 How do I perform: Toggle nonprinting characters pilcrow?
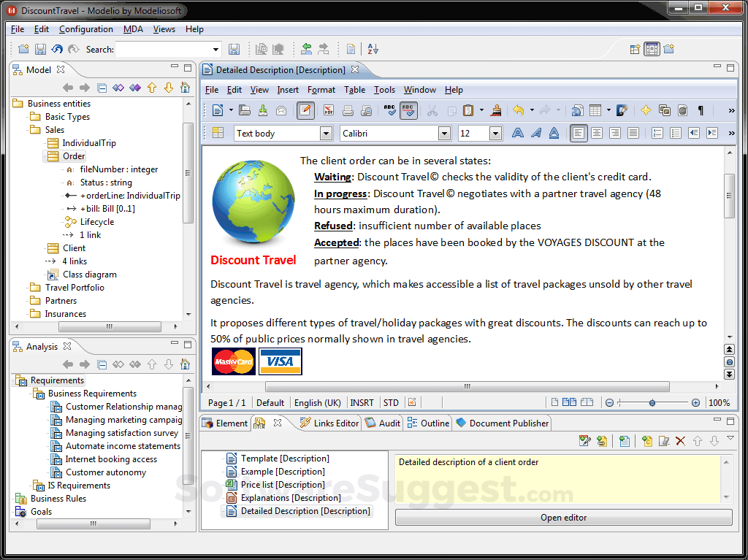(701, 110)
